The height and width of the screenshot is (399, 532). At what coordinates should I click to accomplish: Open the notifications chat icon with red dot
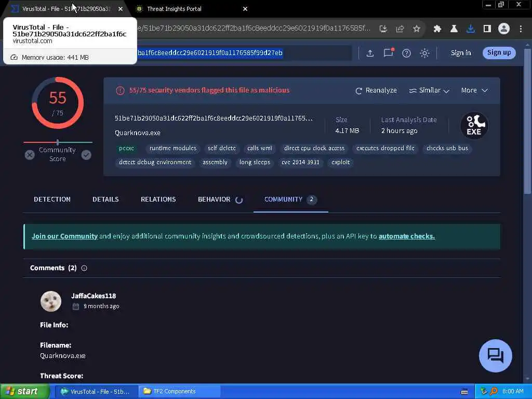coord(389,52)
